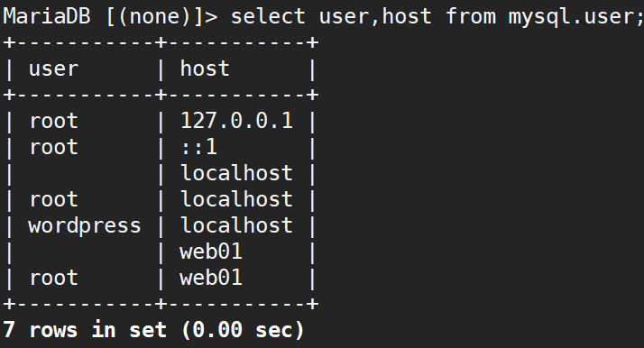
Task: Click the from keyword in query
Action: [x=471, y=16]
